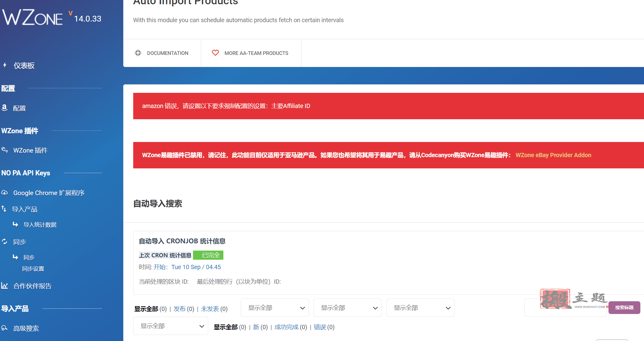Expand the third 显示全部 dropdown in the filter row

pos(420,308)
